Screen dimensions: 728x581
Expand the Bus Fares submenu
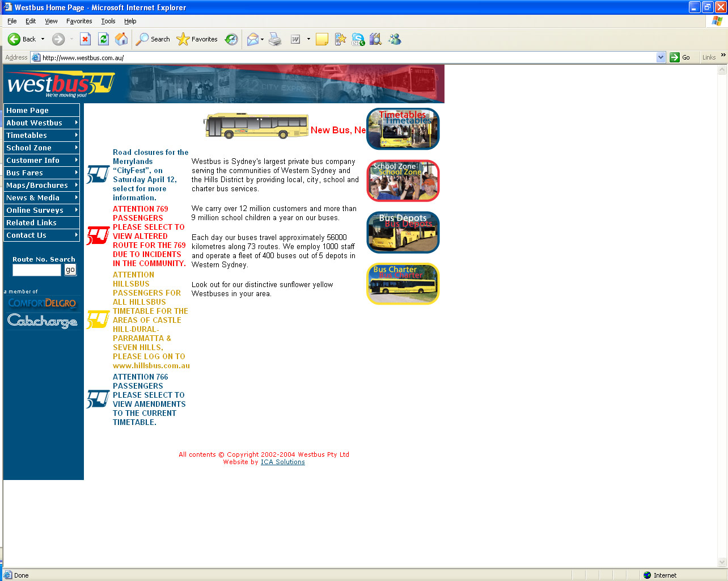point(77,172)
